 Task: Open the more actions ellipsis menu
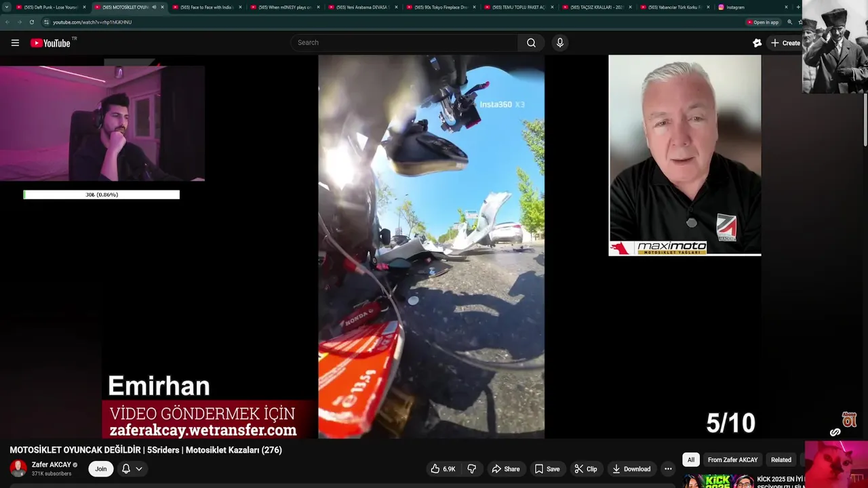tap(668, 469)
